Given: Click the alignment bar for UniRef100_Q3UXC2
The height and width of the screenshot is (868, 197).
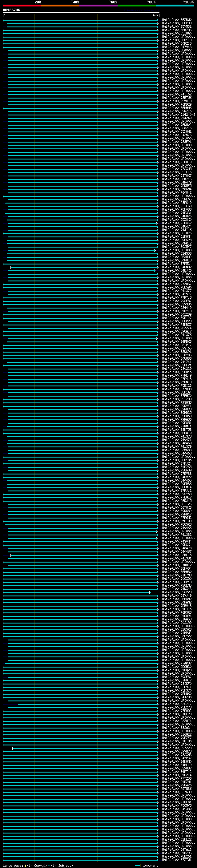Looking at the screenshot, I should (x=82, y=223).
